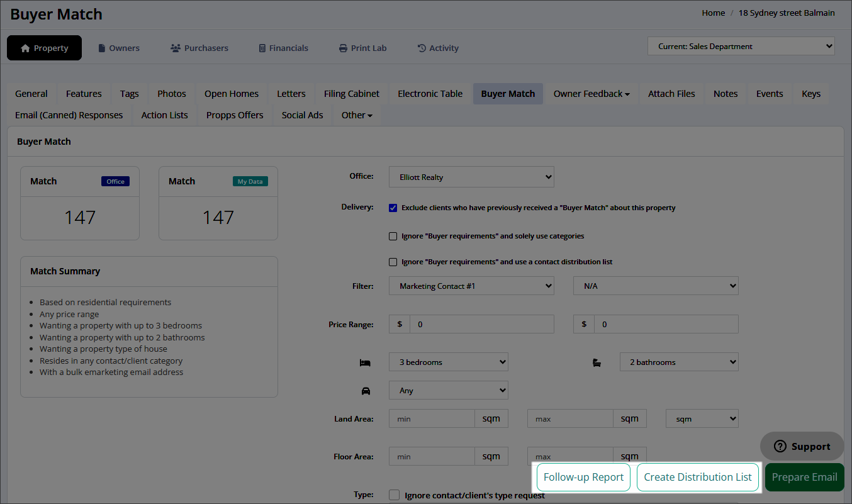This screenshot has width=852, height=504.
Task: Click the dollar sign on minimum price
Action: tap(400, 324)
